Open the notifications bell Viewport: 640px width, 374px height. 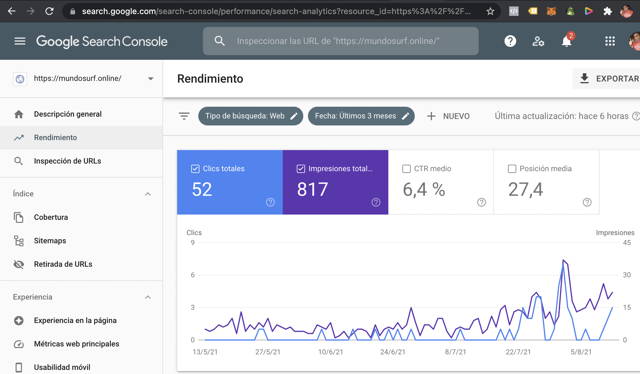pos(567,41)
